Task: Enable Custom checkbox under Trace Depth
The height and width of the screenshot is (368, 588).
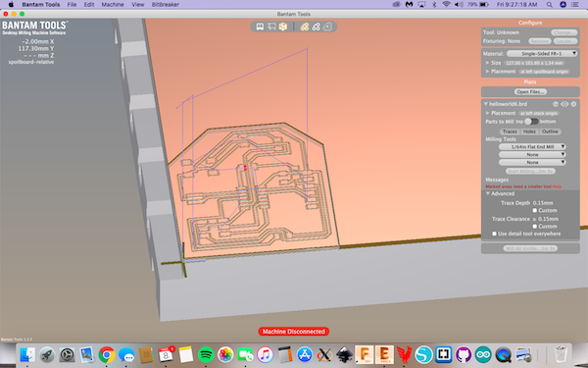Action: pyautogui.click(x=535, y=210)
